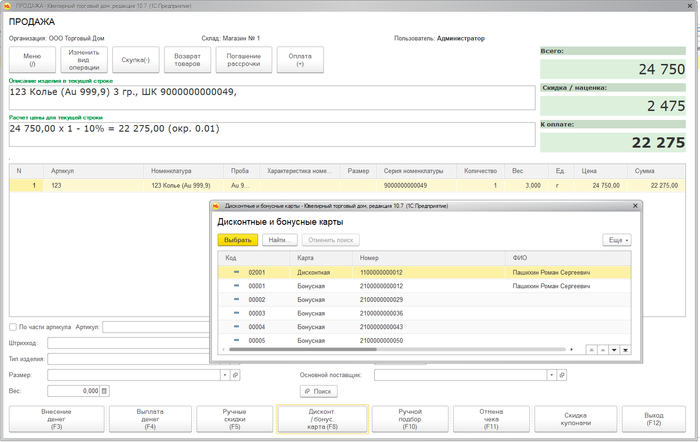Jump to the last row in card list

pos(626,349)
